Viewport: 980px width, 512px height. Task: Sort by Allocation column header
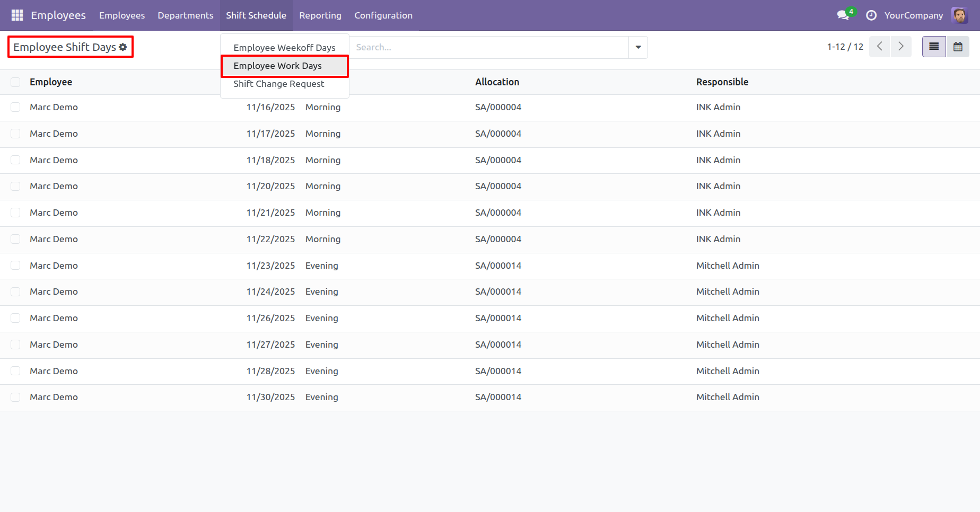tap(497, 82)
